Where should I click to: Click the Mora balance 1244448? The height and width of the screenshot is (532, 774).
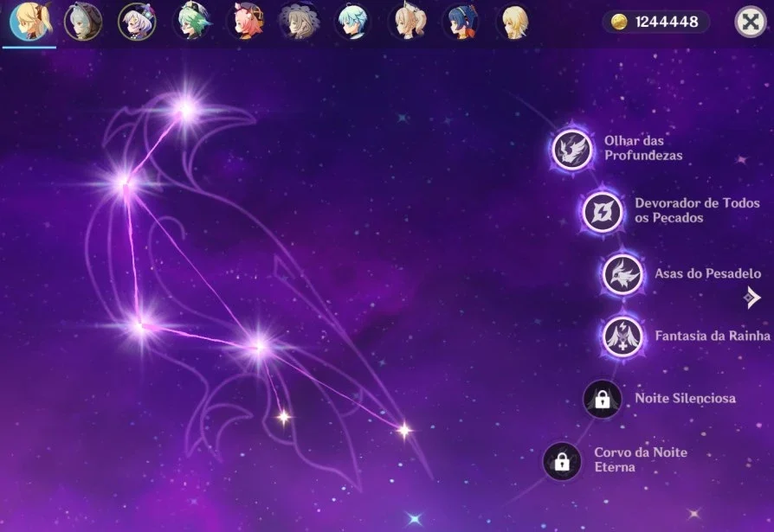pos(667,22)
